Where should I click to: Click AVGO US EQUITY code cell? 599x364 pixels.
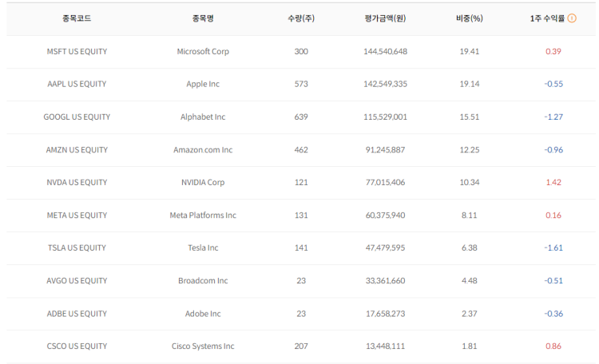pyautogui.click(x=77, y=281)
